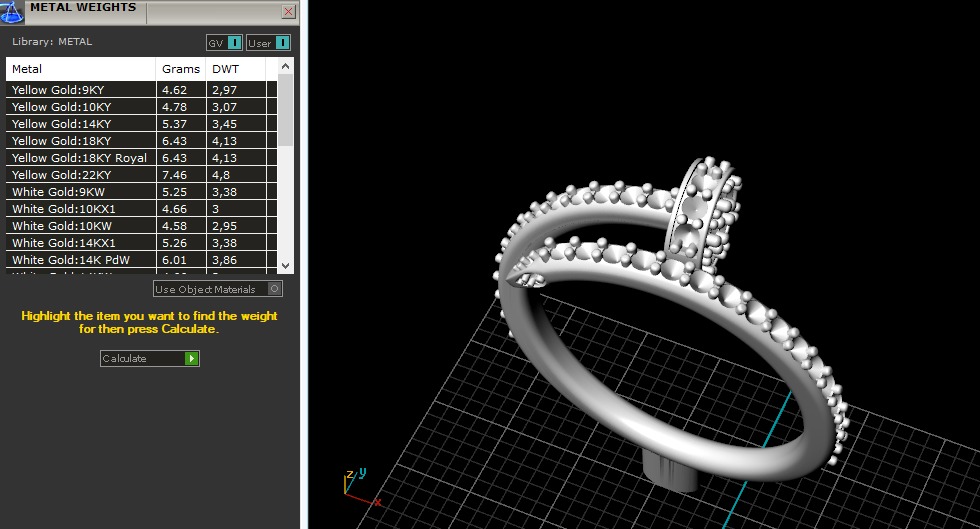Select the Yellow Gold:22KY row
The height and width of the screenshot is (529, 980).
click(141, 174)
